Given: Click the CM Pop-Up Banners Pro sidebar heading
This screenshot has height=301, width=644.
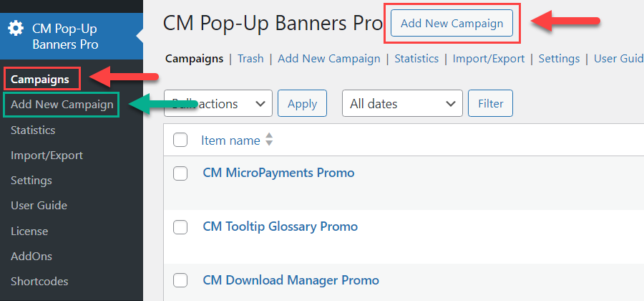Looking at the screenshot, I should 72,36.
